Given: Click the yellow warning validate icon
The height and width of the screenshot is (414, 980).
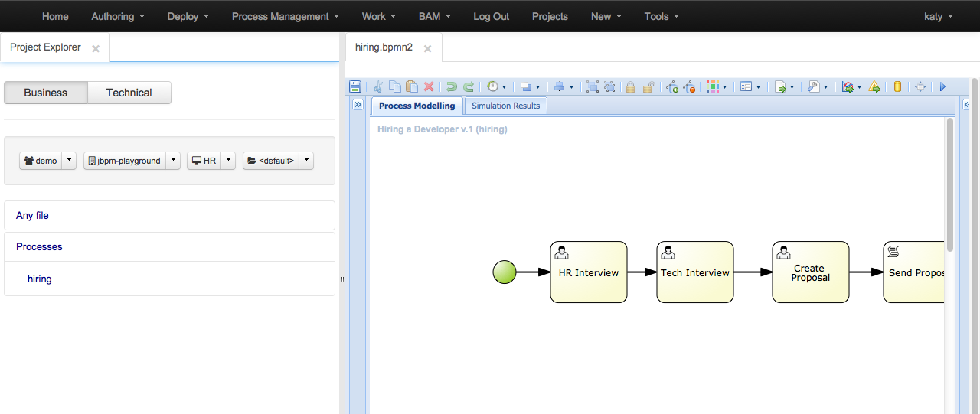Looking at the screenshot, I should tap(874, 87).
